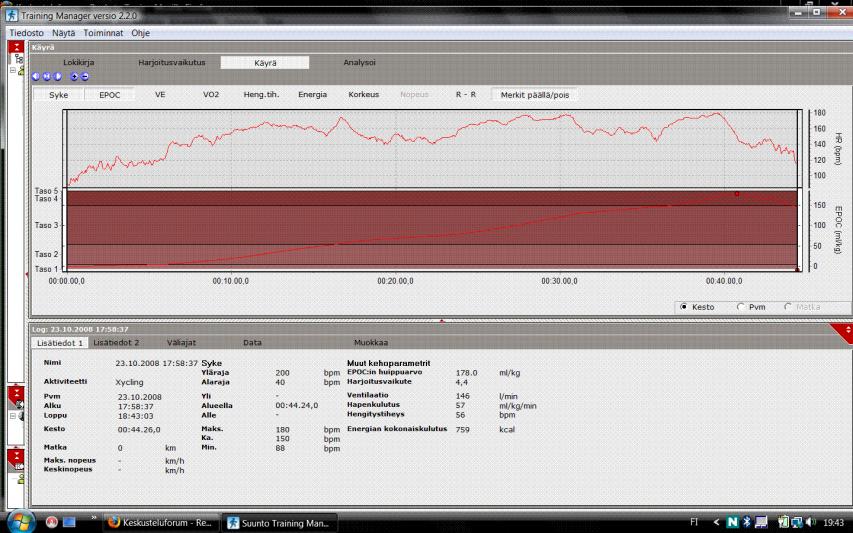
Task: Zoom out with the minus icon
Action: click(x=84, y=76)
